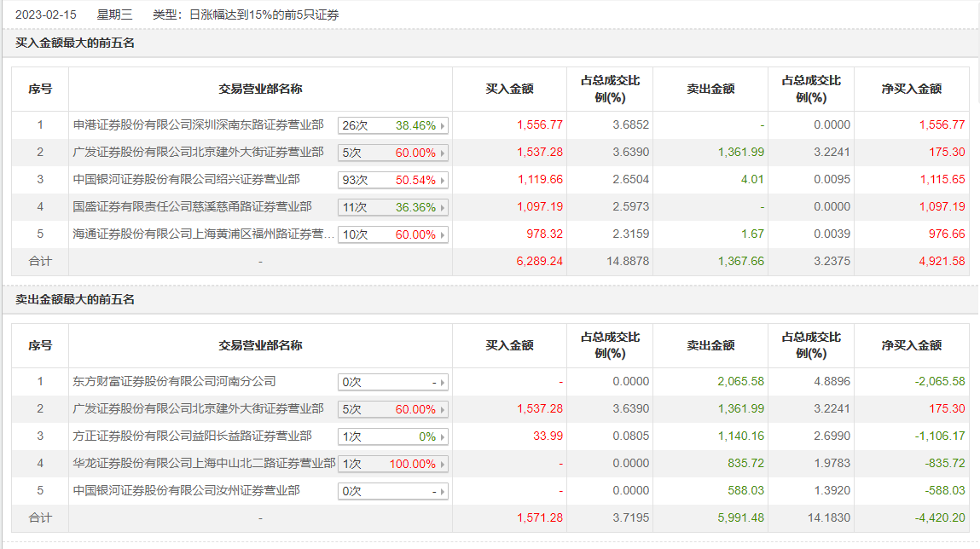
Task: Click 买入金额最大的前五名 section header
Action: (75, 43)
